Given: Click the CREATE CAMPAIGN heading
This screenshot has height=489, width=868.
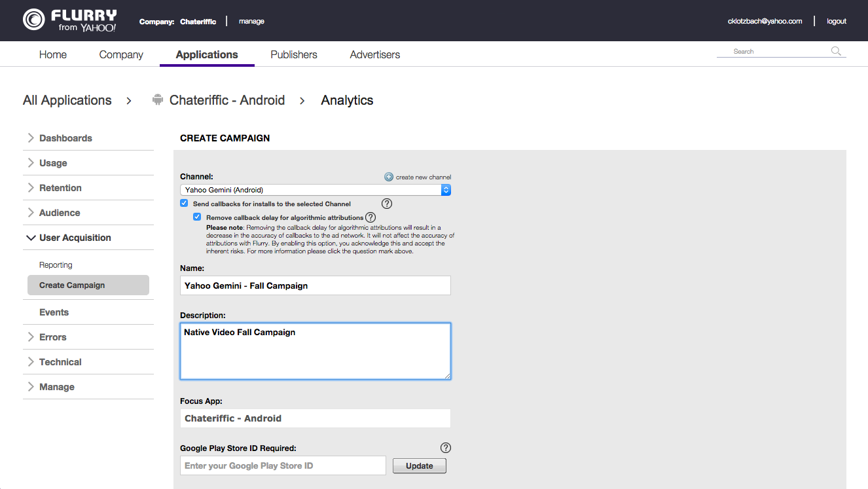Looking at the screenshot, I should [x=225, y=138].
